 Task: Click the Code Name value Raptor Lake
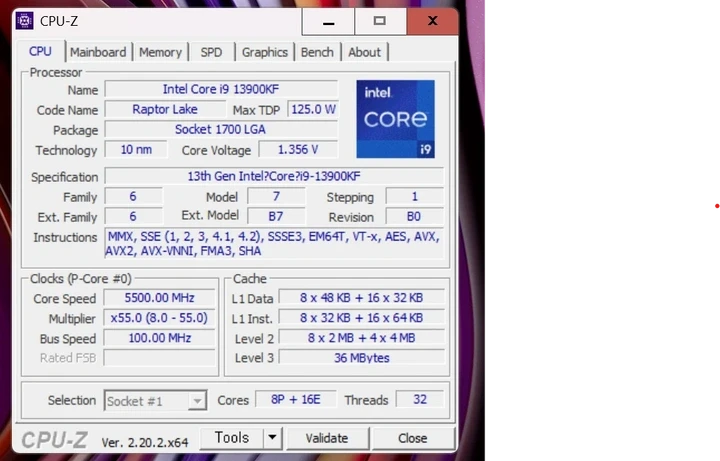165,109
